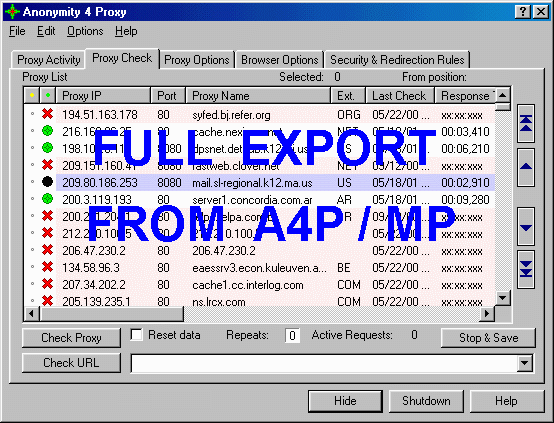Click the green dot column header
Screen dimensions: 554x423
pyautogui.click(x=48, y=95)
